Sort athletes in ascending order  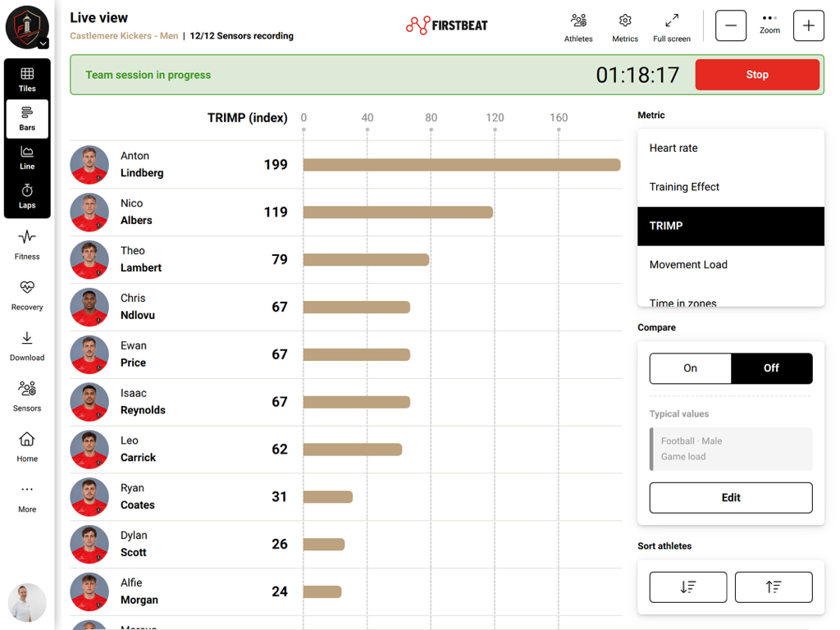774,587
